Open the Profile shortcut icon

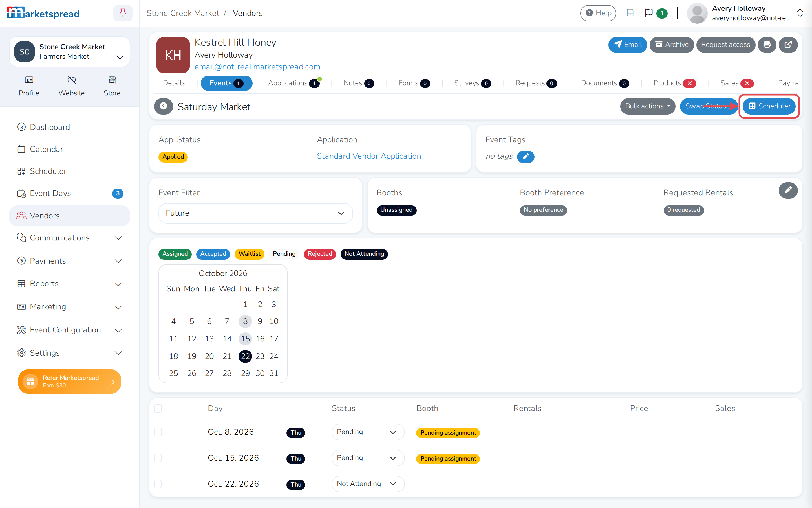click(x=29, y=80)
